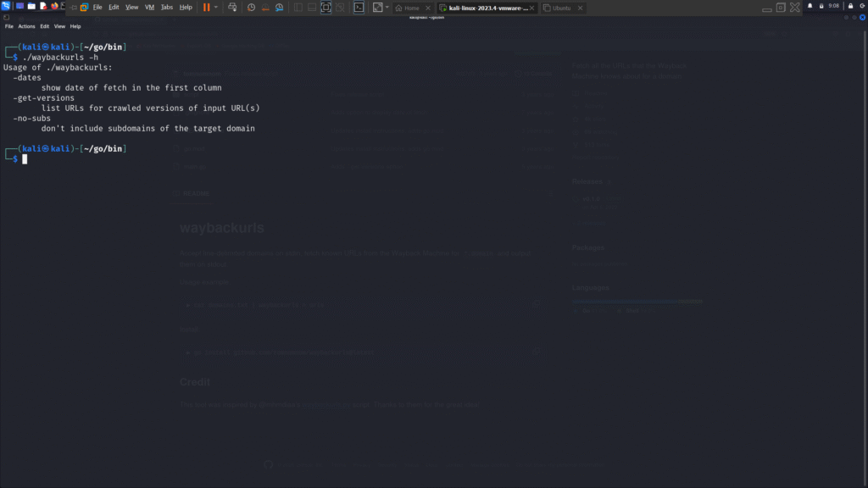
Task: Launch Firefox from the Kali panel
Action: [x=54, y=6]
